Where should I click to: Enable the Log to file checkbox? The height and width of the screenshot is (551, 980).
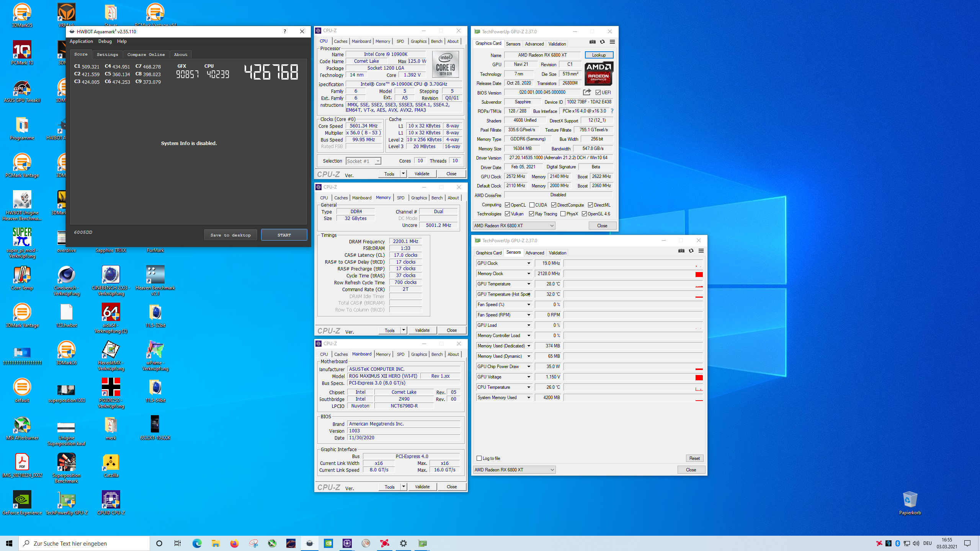point(479,458)
